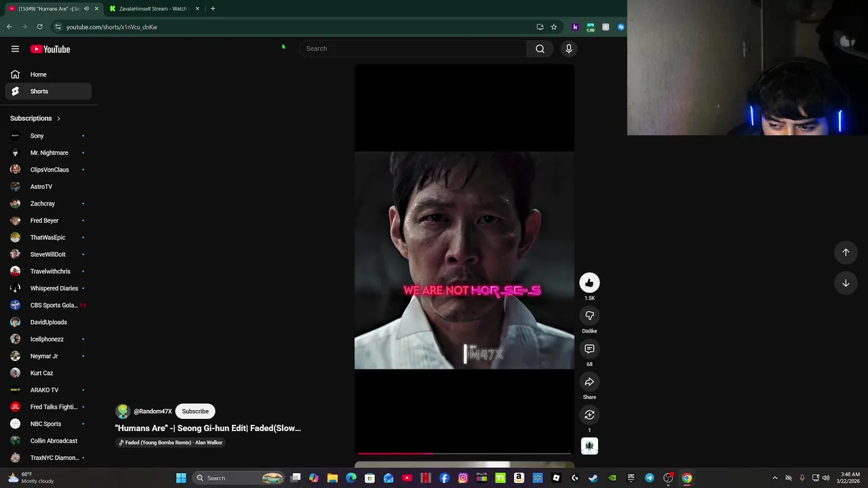
Task: Focus the YouTube search field
Action: click(x=413, y=48)
